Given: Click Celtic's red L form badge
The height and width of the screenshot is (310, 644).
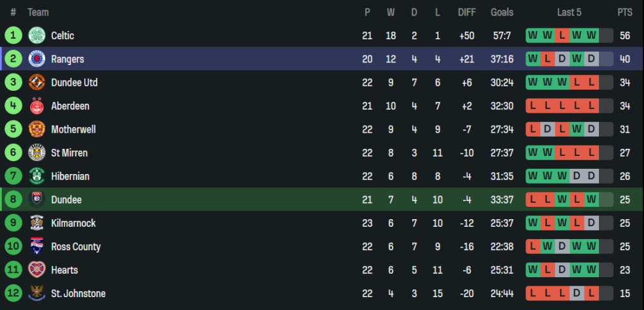Looking at the screenshot, I should 562,35.
